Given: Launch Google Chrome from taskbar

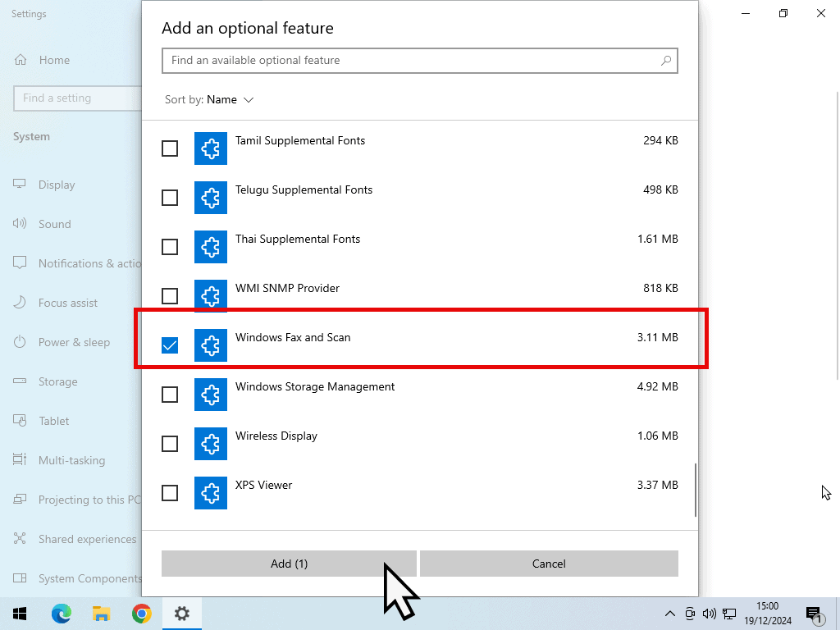Looking at the screenshot, I should [141, 614].
